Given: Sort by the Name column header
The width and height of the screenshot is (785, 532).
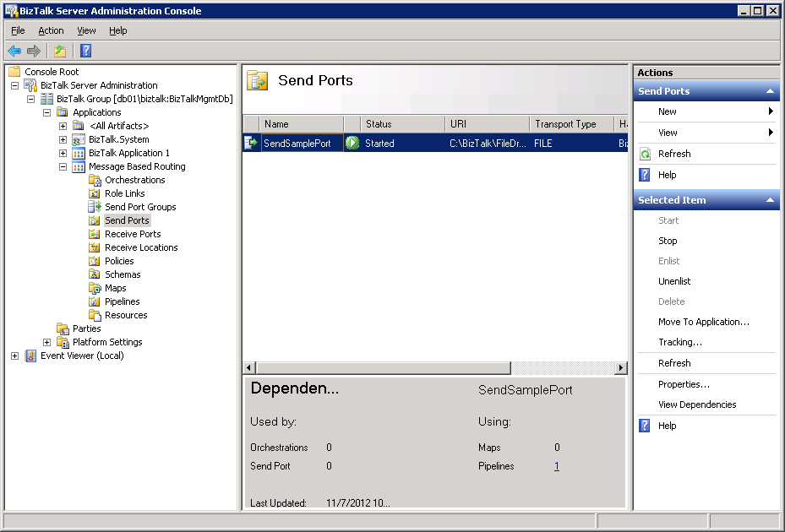Looking at the screenshot, I should coord(302,123).
